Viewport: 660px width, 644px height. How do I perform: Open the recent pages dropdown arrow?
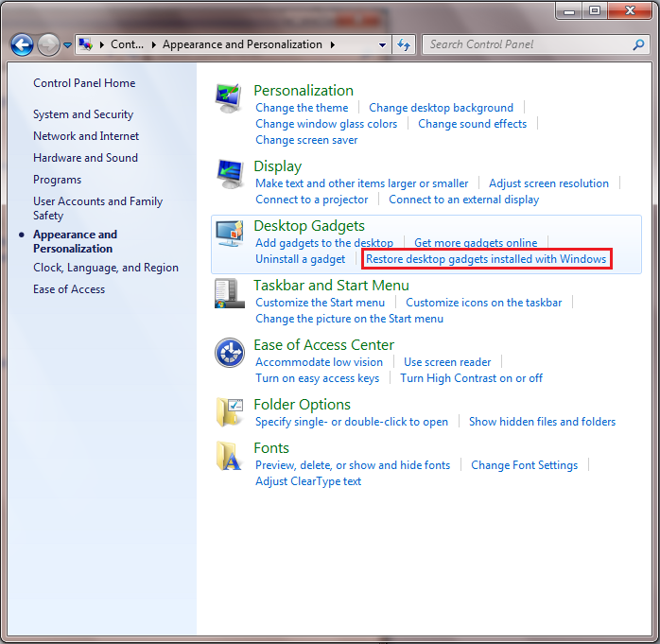tap(67, 45)
